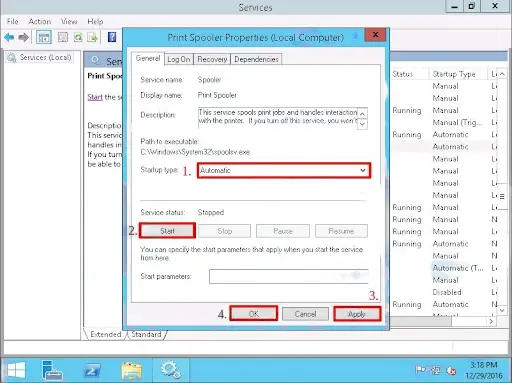Screen dimensions: 512x383
Task: Click the blue Back arrow in the Services toolbar
Action: [x=9, y=37]
